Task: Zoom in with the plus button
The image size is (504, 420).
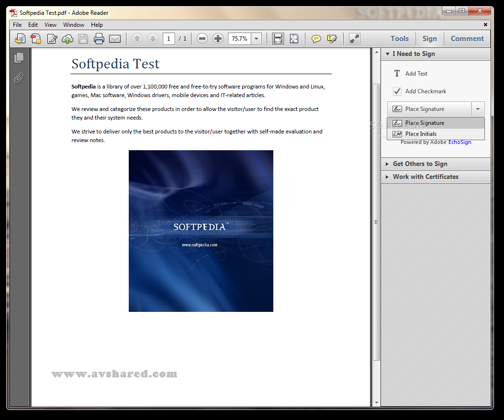Action: (x=218, y=39)
